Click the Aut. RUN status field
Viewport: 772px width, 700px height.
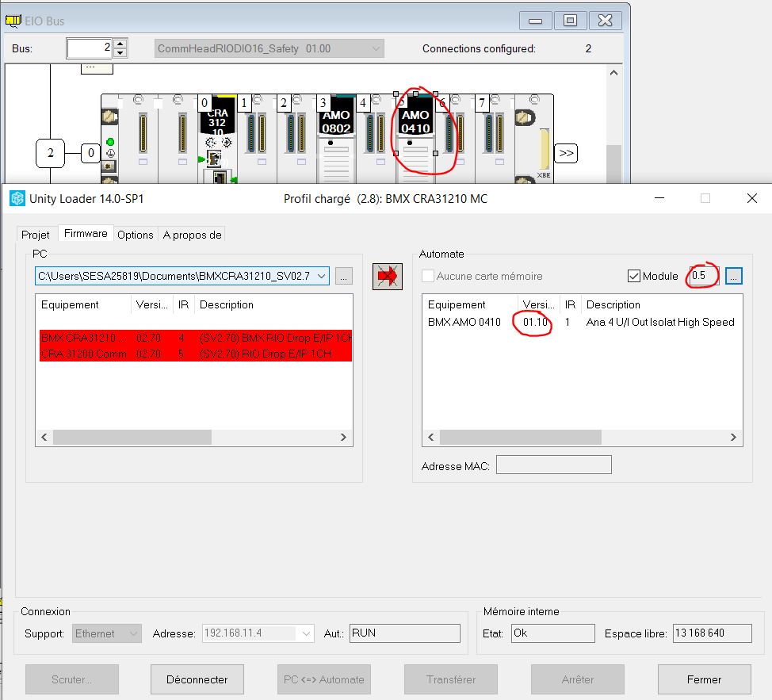point(405,633)
